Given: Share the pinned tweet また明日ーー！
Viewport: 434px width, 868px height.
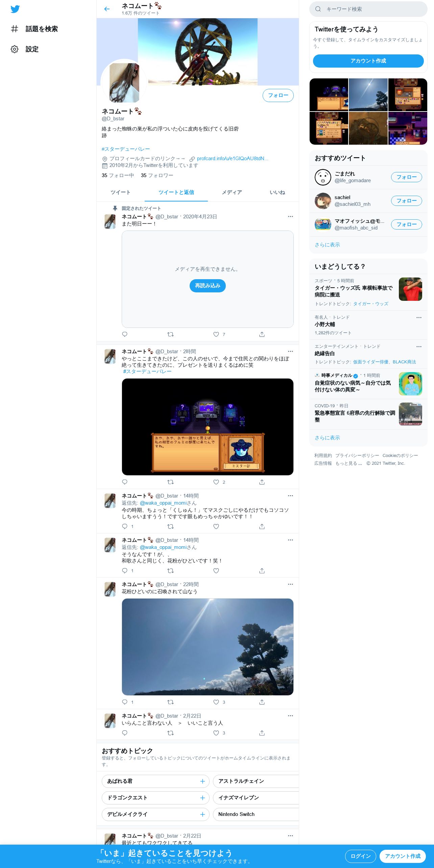Looking at the screenshot, I should [262, 334].
